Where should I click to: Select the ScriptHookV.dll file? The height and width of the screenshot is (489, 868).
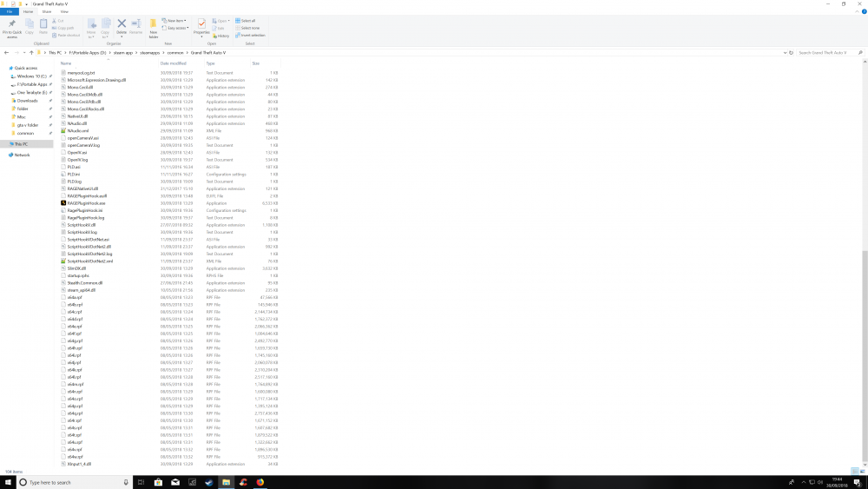[x=82, y=225]
